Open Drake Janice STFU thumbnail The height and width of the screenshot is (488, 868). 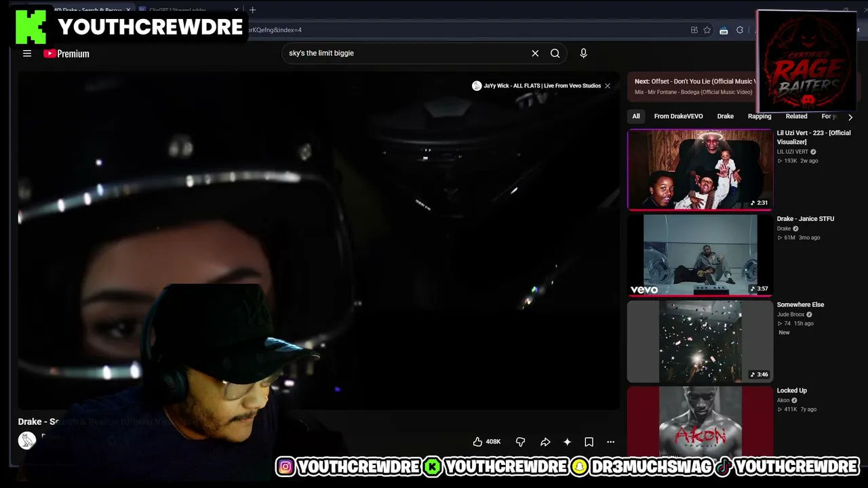click(700, 256)
